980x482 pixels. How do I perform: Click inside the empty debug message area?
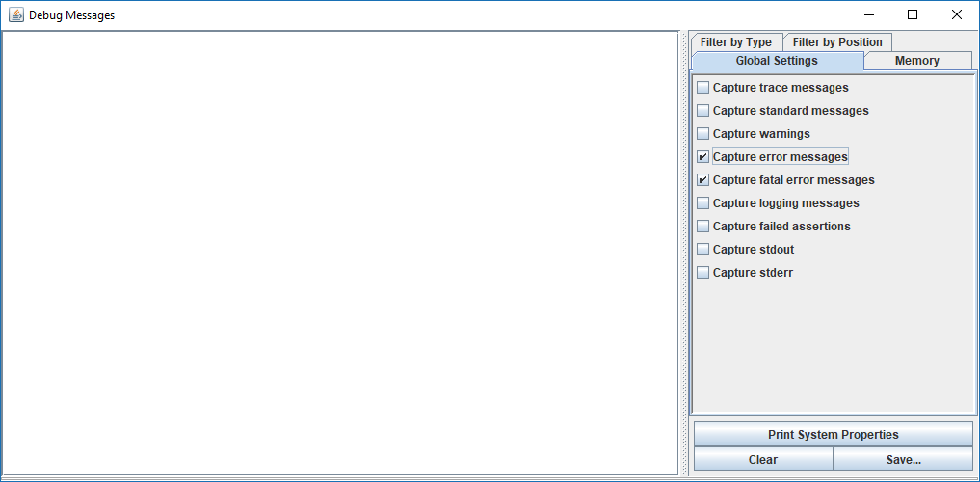339,253
